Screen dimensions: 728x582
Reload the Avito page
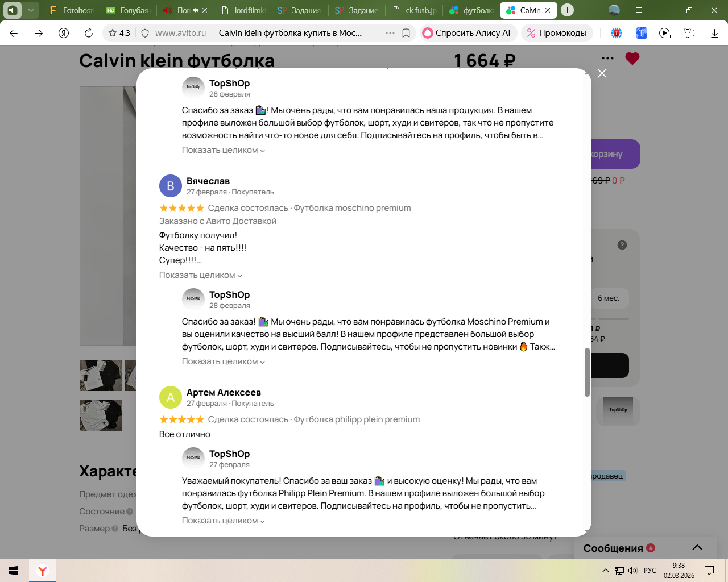(x=89, y=33)
